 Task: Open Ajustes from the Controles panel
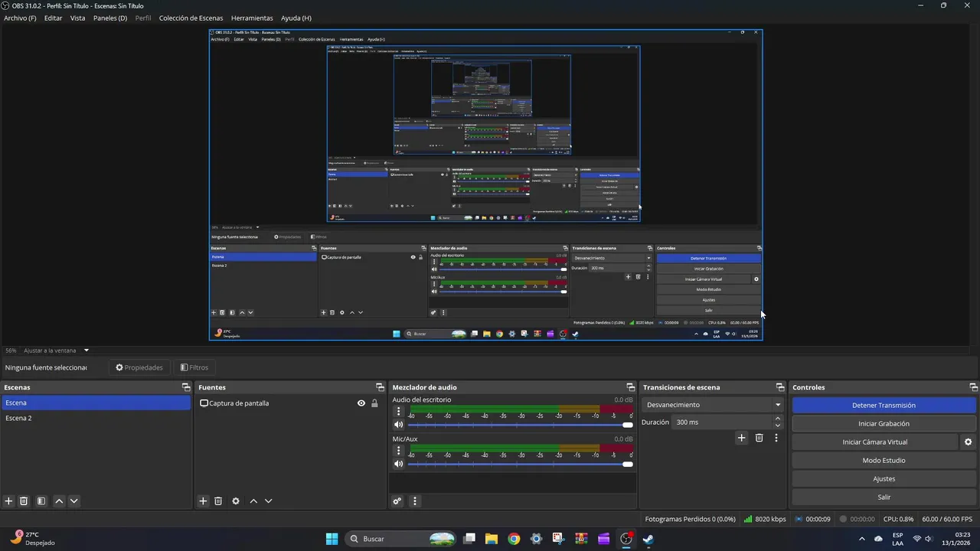click(x=884, y=479)
